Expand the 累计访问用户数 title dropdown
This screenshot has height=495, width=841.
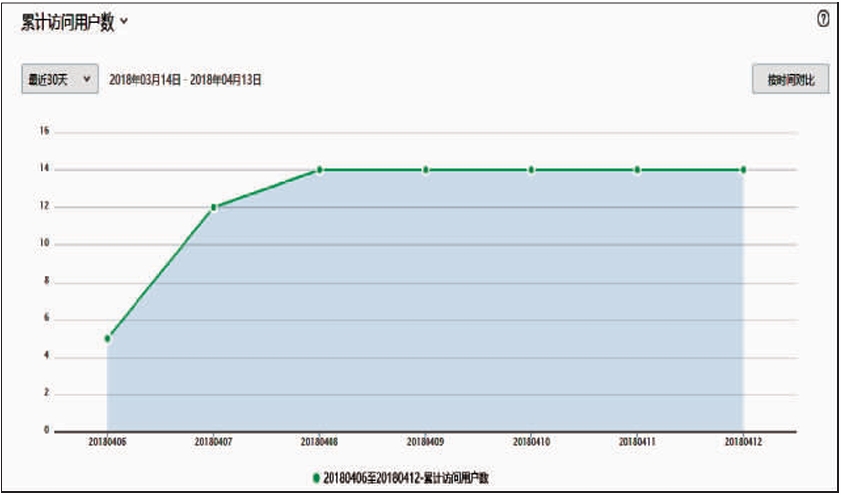pos(124,22)
